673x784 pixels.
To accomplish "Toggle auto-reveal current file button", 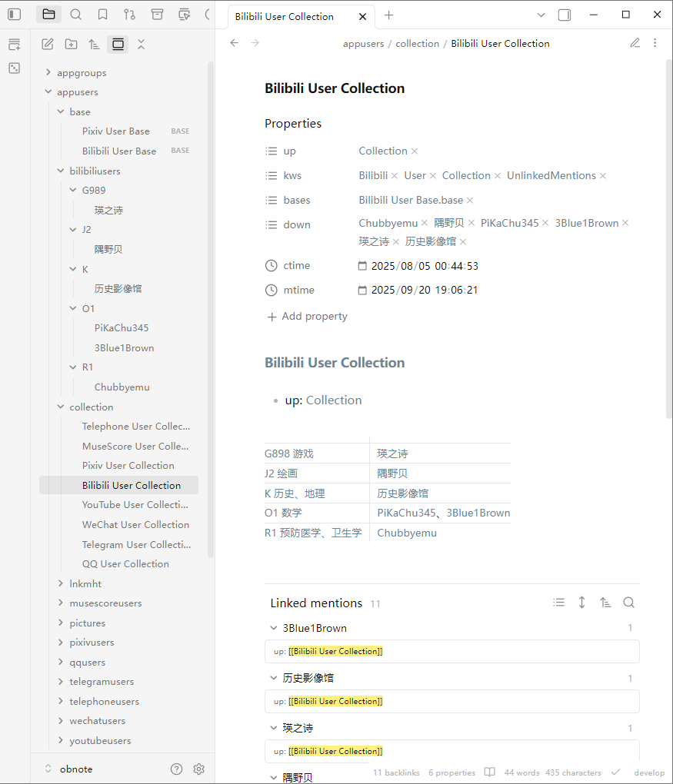I will (x=118, y=45).
